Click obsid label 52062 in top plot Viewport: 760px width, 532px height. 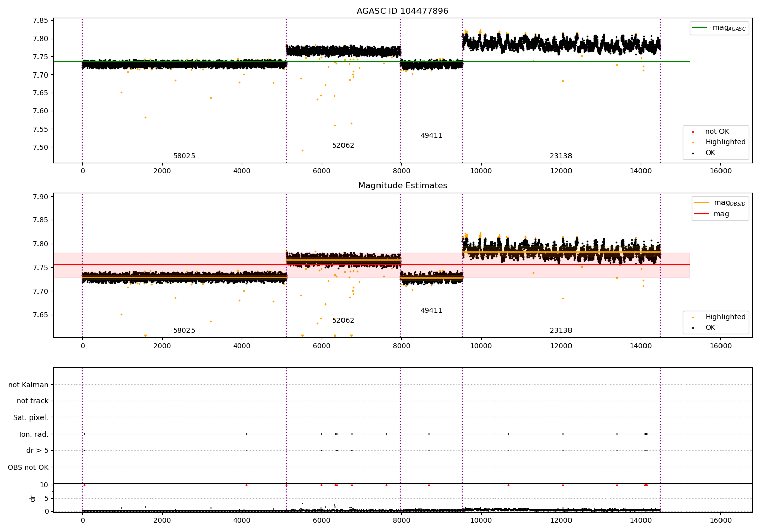point(343,146)
